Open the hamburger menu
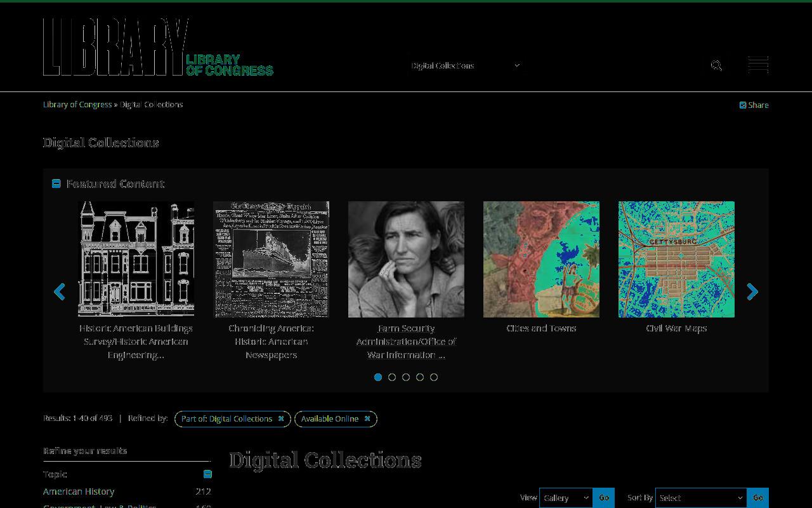 [758, 65]
